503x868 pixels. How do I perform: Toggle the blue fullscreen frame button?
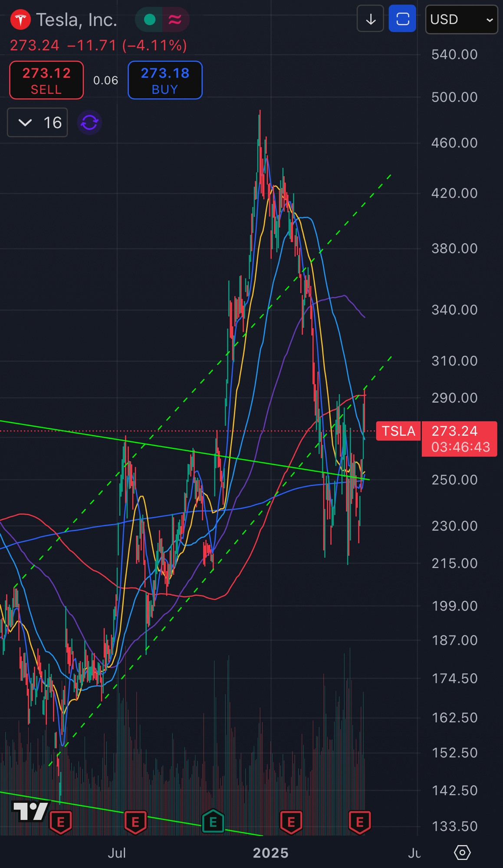(402, 19)
